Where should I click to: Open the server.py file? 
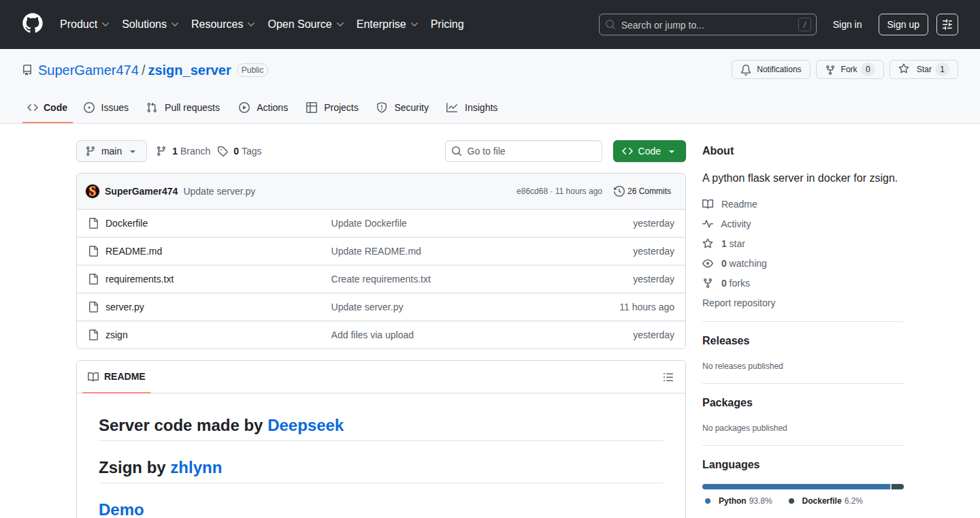pyautogui.click(x=125, y=307)
